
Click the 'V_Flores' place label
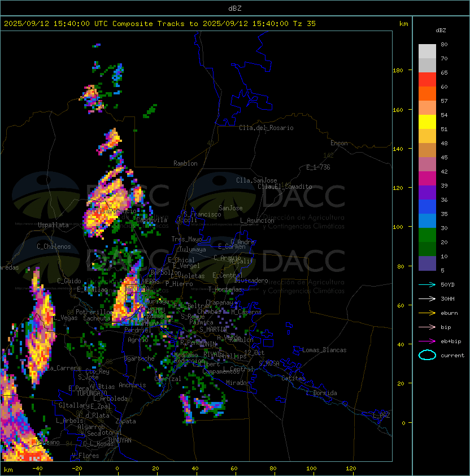[85, 456]
